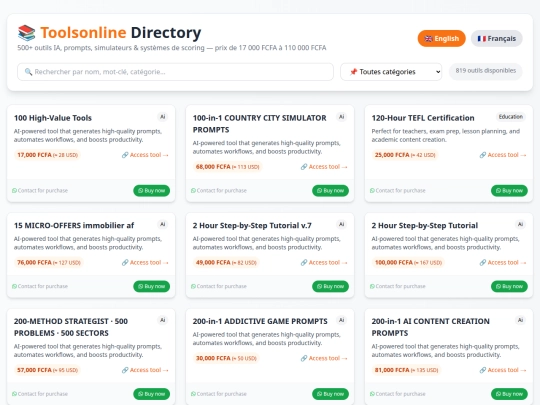540x405 pixels.
Task: Contact for purchase on 100 High-Value Tools
Action: (40, 190)
